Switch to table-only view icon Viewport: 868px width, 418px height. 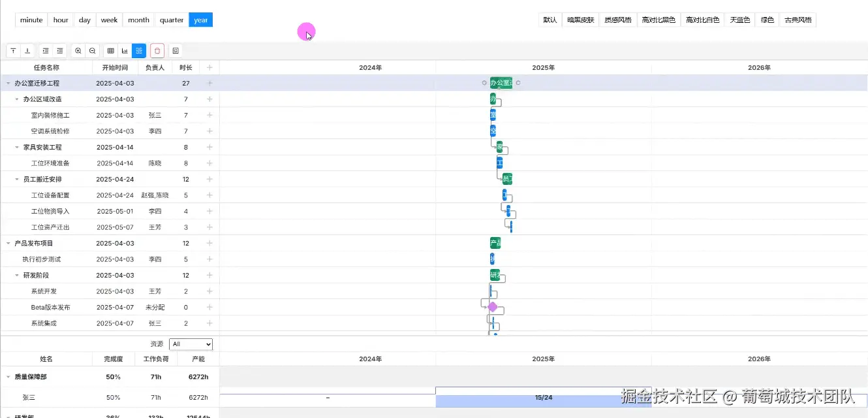(110, 51)
